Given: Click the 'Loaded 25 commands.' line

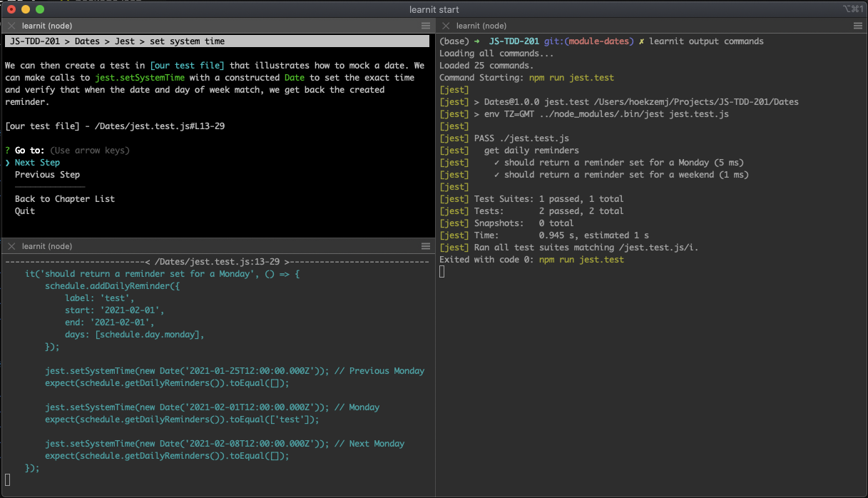Looking at the screenshot, I should click(x=487, y=66).
